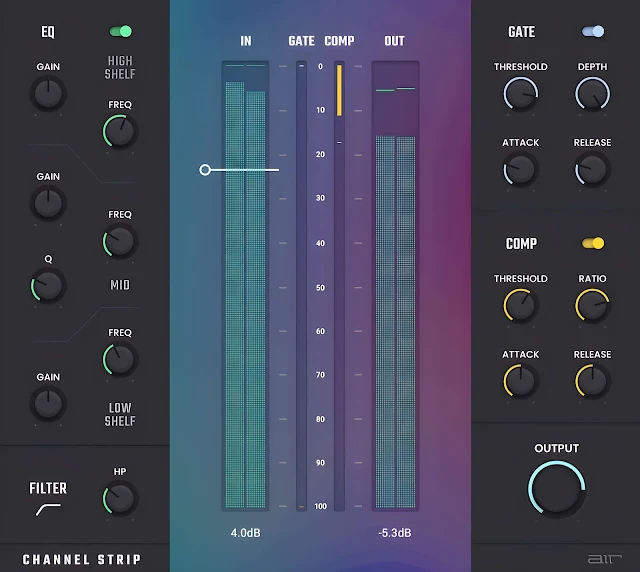Click the Comp ATTACK knob

520,381
